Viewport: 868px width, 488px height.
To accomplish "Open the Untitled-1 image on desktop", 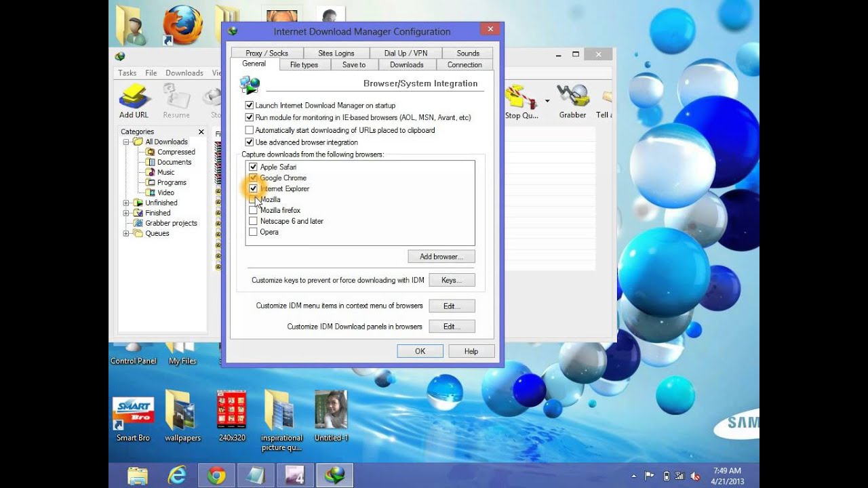I will [331, 416].
